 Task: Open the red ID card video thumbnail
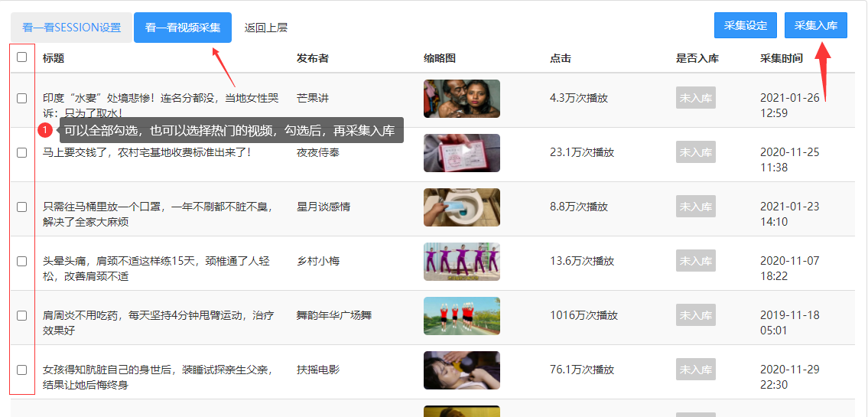pyautogui.click(x=462, y=153)
